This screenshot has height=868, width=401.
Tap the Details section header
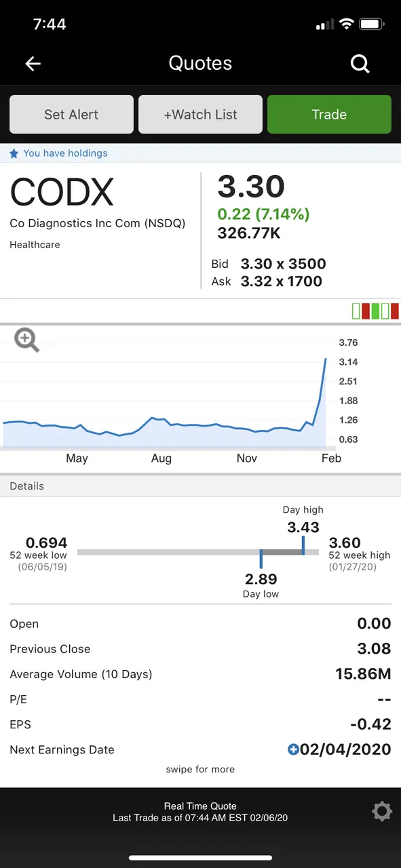point(200,486)
